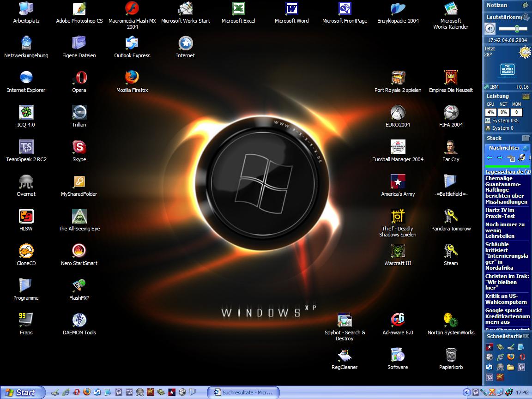Collapse the Schnellstartleiste panel header

[x=507, y=336]
